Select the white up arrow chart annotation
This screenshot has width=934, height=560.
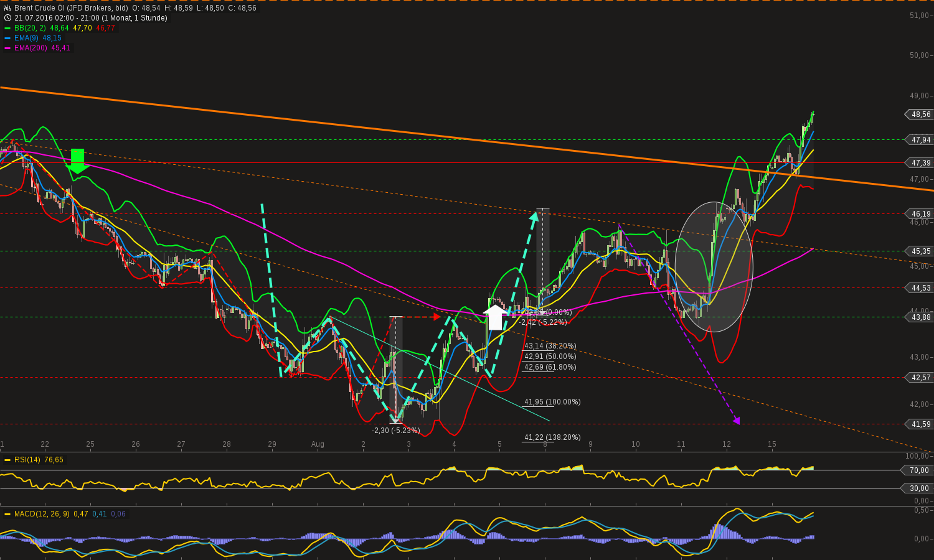pos(496,317)
